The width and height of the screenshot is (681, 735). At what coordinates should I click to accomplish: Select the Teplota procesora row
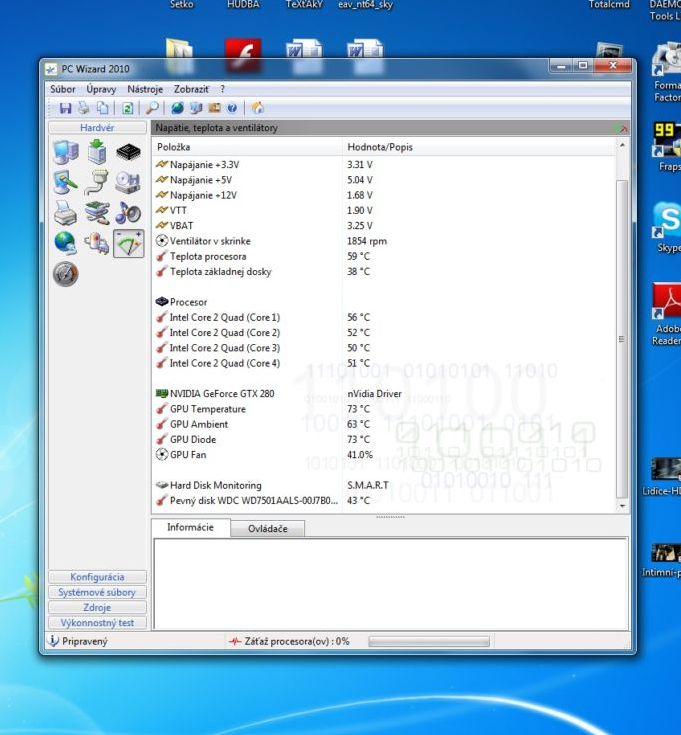pos(208,257)
